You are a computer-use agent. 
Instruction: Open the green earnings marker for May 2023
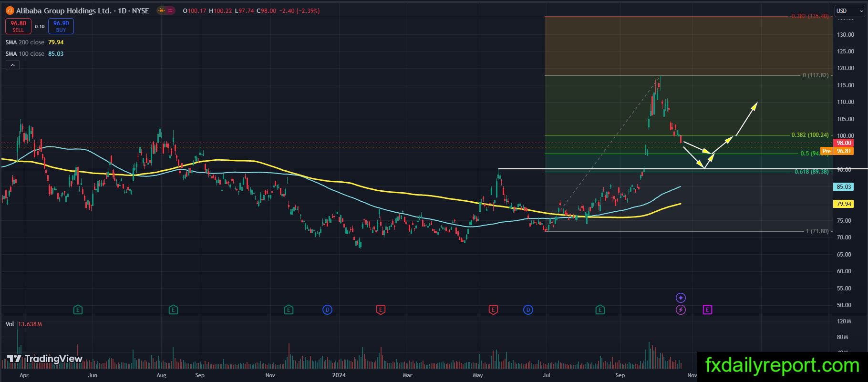78,310
